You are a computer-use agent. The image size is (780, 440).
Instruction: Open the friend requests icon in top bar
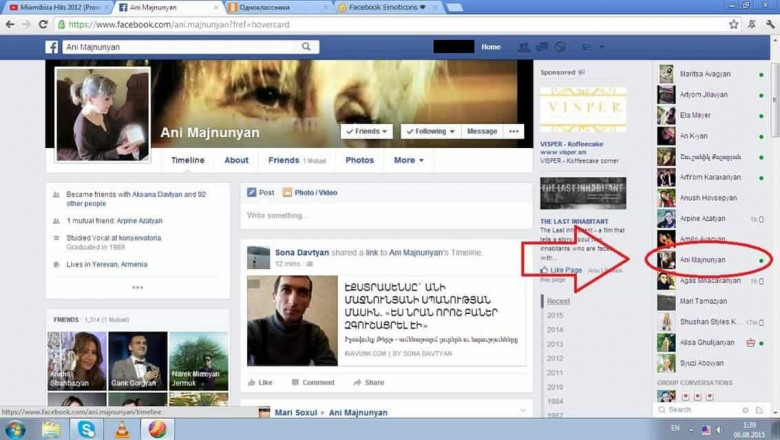pos(524,47)
